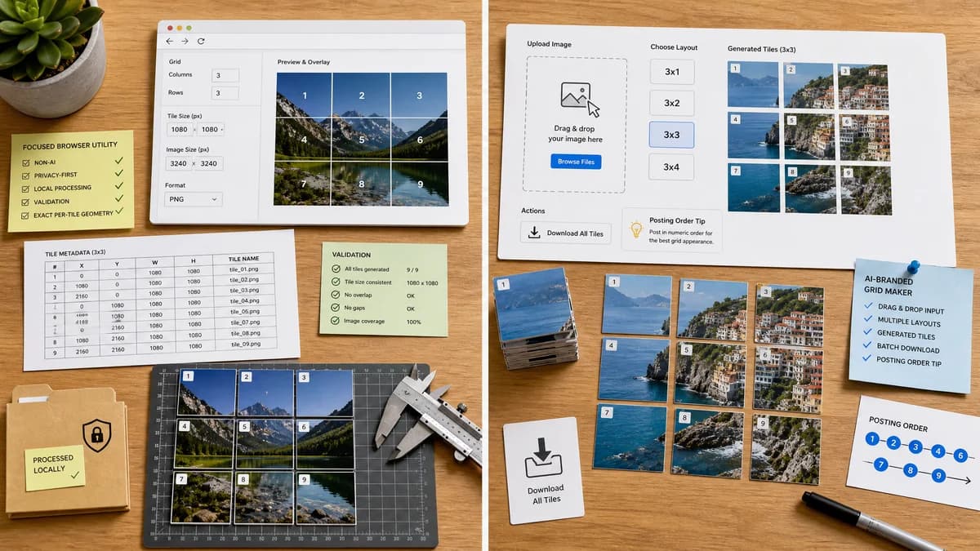Screen dimensions: 980x551
Task: Click the green check beside Image coverage
Action: point(335,321)
